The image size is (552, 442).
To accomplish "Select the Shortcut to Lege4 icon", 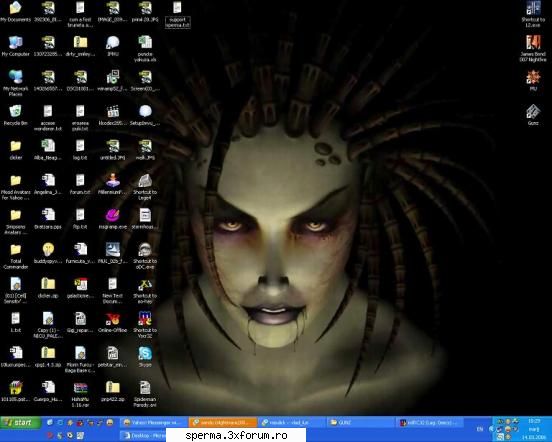I will pos(145,187).
